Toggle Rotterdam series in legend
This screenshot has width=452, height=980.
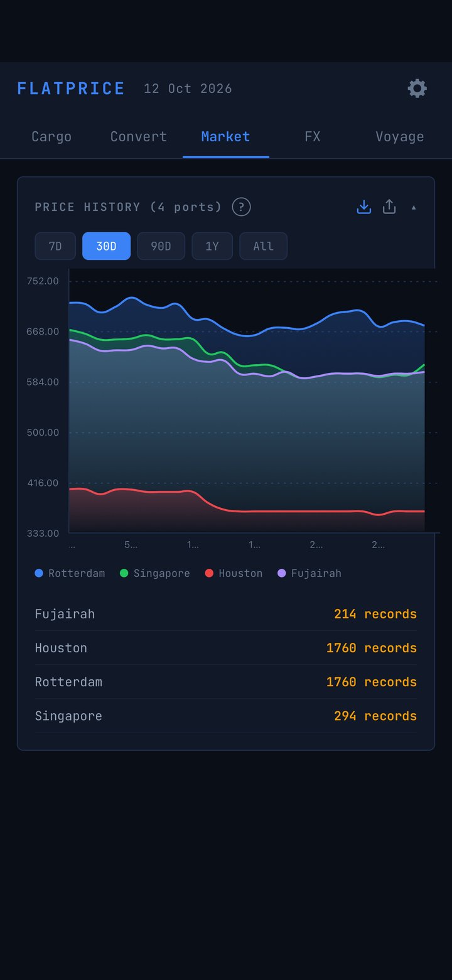tap(70, 573)
